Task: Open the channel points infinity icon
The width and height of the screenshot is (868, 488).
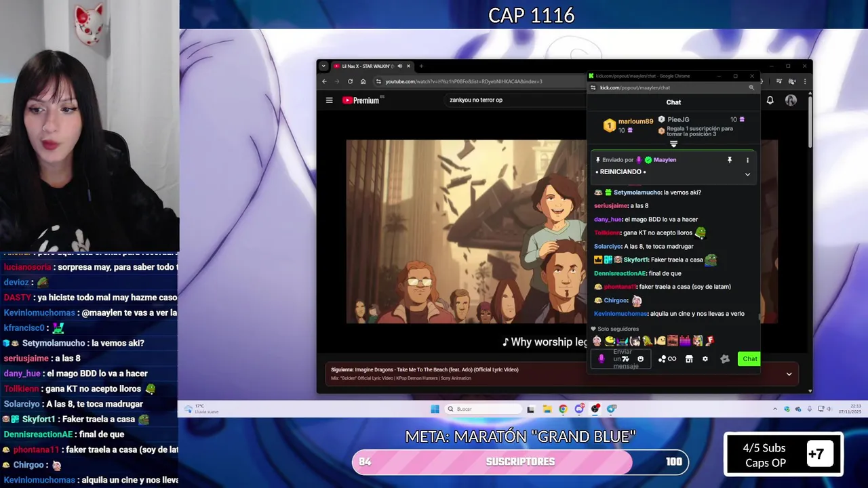Action: coord(672,359)
